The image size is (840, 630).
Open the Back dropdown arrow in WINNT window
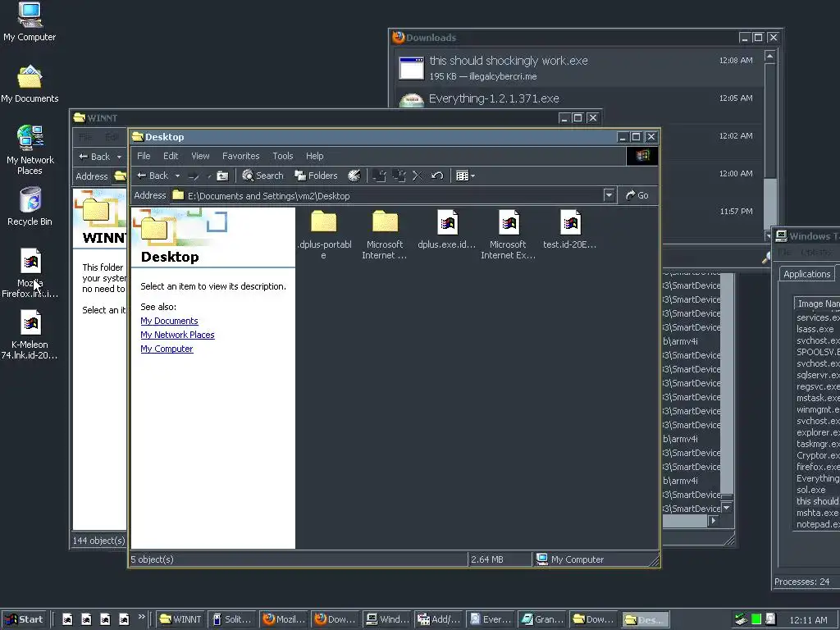click(120, 157)
